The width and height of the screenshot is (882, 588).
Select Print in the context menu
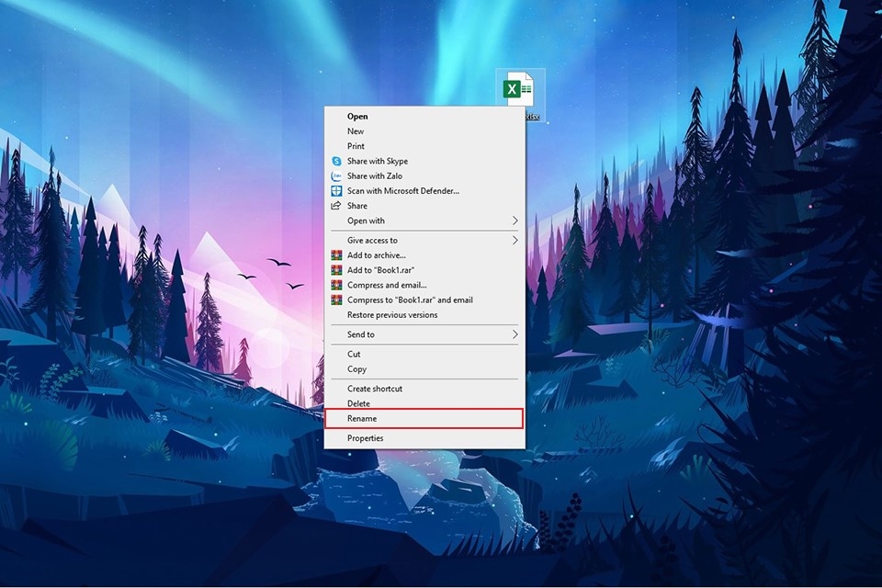click(424, 146)
